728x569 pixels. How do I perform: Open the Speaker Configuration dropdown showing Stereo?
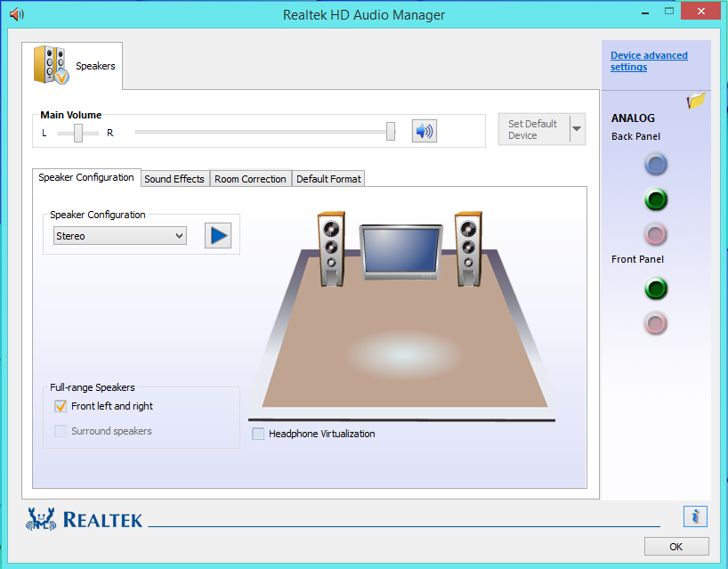point(119,235)
